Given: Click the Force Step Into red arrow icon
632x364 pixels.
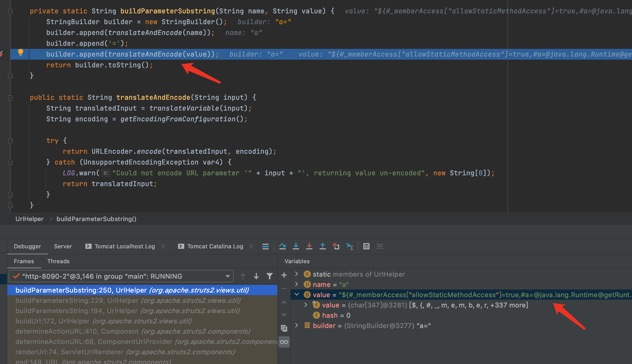Looking at the screenshot, I should click(x=309, y=246).
